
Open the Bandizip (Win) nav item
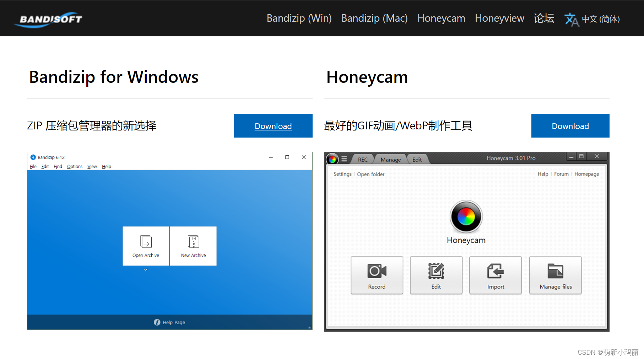click(x=299, y=18)
